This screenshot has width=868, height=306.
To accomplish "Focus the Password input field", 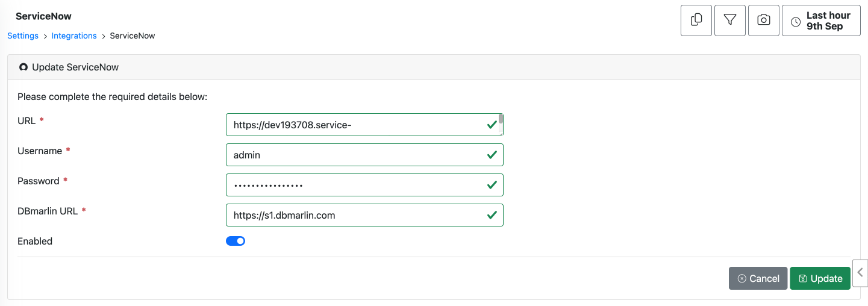I will pyautogui.click(x=364, y=185).
